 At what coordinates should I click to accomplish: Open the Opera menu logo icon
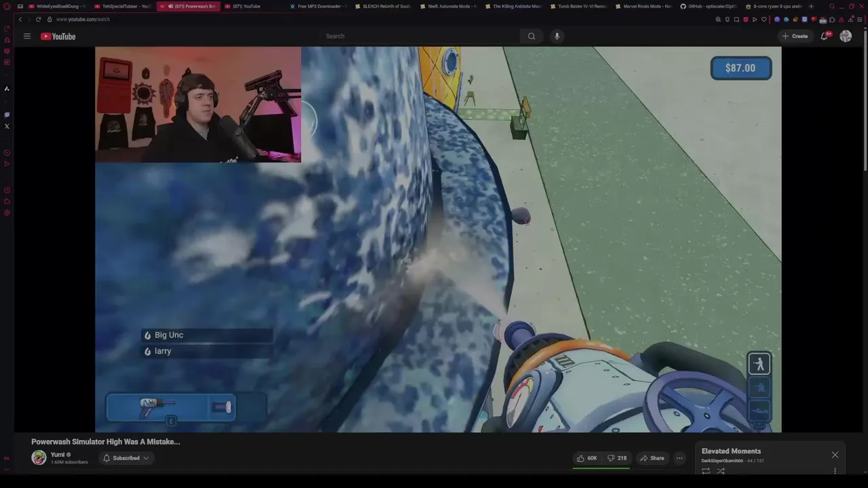(x=7, y=6)
